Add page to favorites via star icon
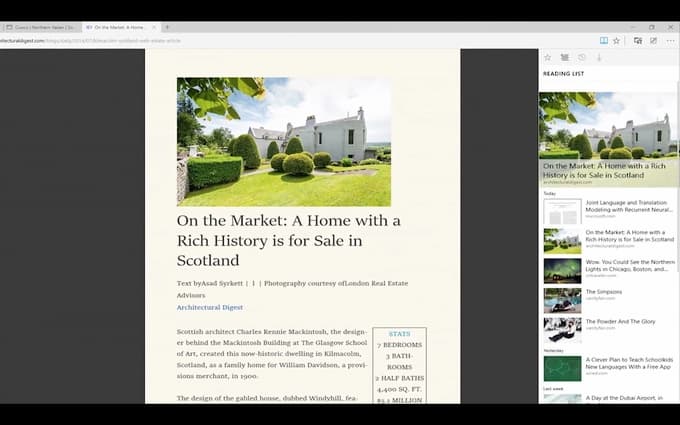 tap(616, 41)
